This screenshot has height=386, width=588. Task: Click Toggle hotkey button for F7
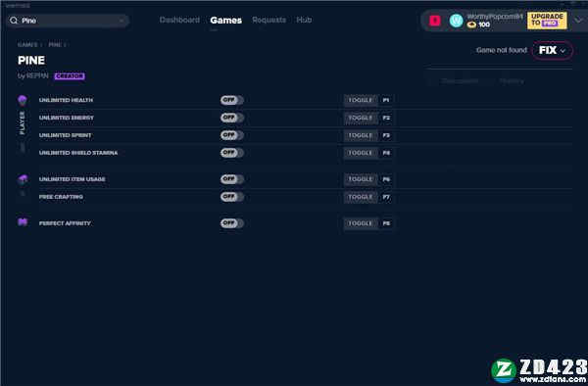[x=361, y=197]
